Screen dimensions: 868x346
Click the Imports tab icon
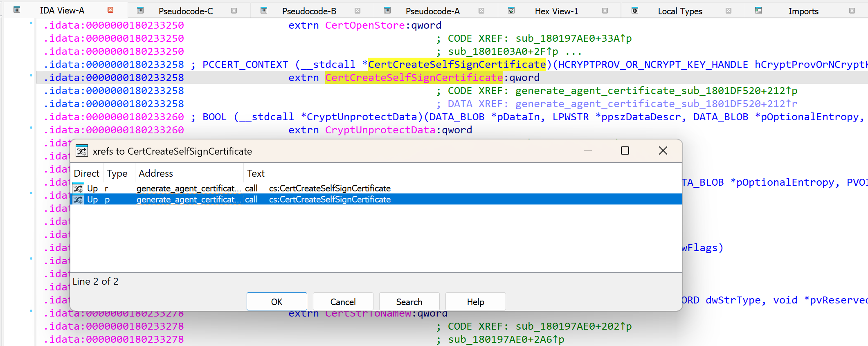pos(758,11)
